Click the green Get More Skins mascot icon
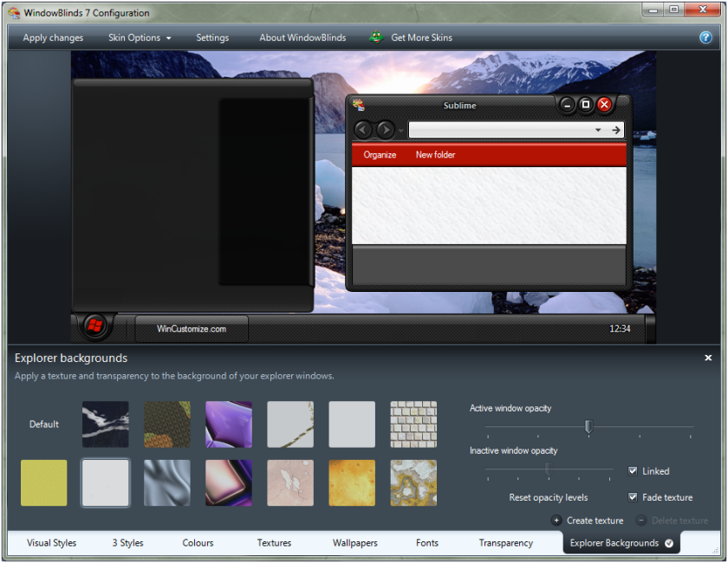 point(376,36)
